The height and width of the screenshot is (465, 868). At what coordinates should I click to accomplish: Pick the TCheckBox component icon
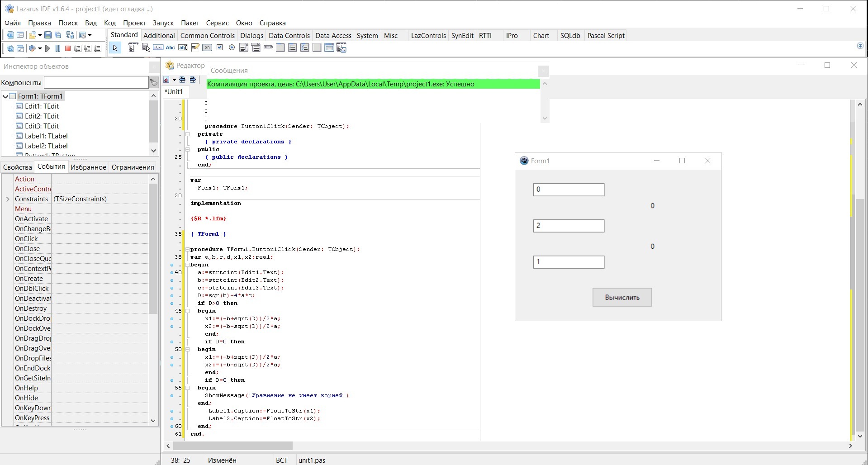click(219, 47)
